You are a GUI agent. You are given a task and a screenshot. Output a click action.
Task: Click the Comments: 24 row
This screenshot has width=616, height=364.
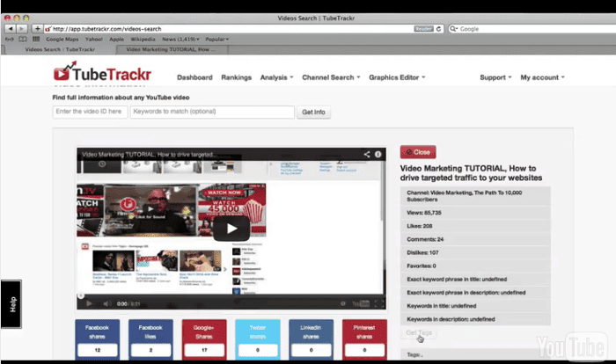[475, 239]
